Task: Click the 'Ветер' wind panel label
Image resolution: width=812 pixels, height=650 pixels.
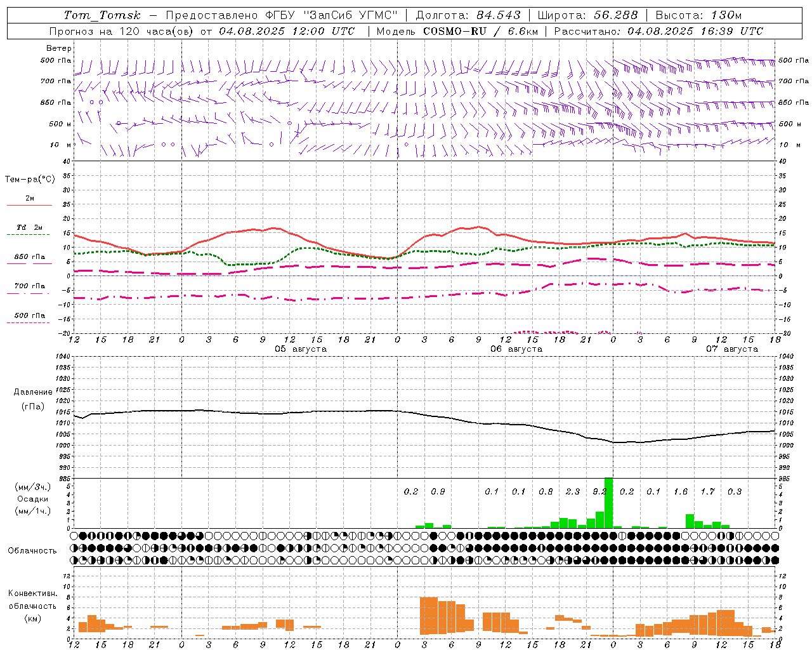Action: tap(59, 48)
